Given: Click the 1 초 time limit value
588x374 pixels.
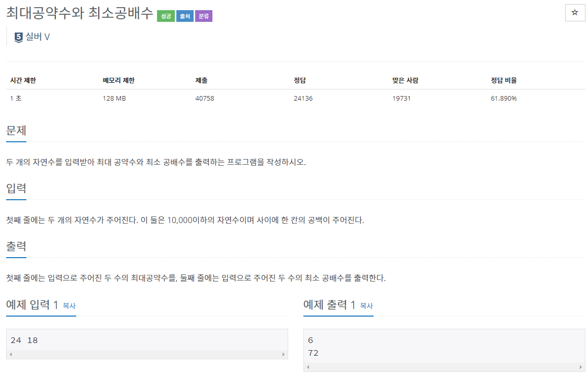Looking at the screenshot, I should pos(16,98).
